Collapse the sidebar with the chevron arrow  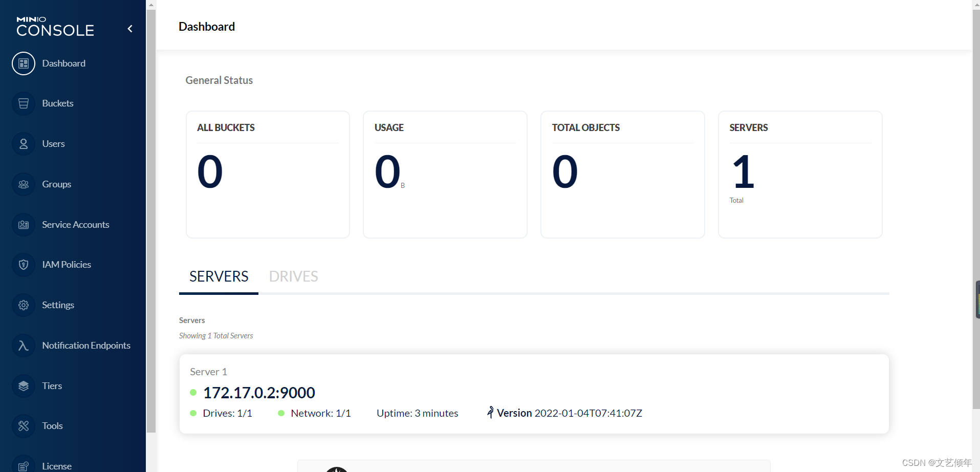point(130,29)
